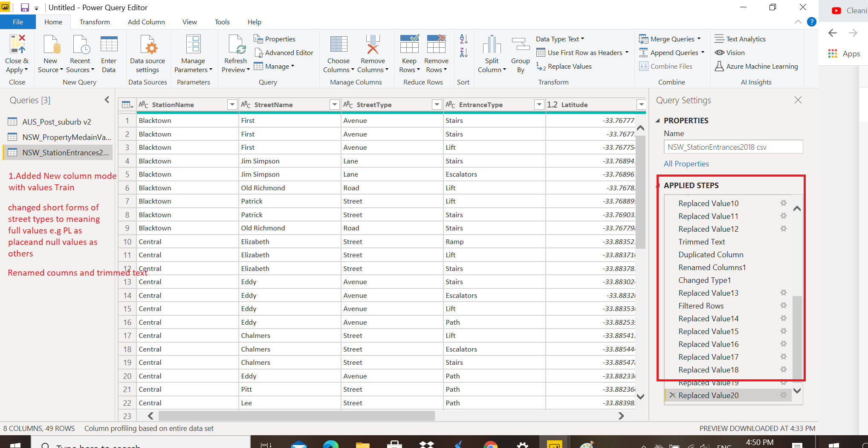The width and height of the screenshot is (868, 448).
Task: Click the Refresh Preview icon
Action: 236,44
